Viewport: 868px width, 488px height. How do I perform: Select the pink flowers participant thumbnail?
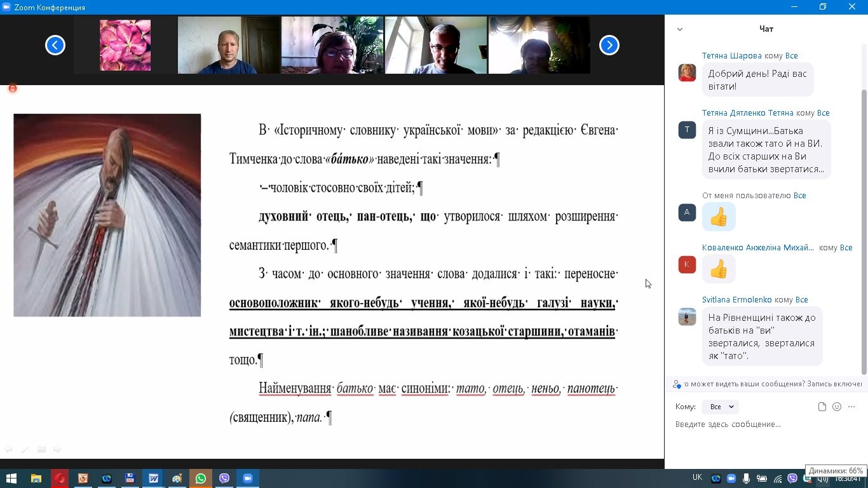125,45
